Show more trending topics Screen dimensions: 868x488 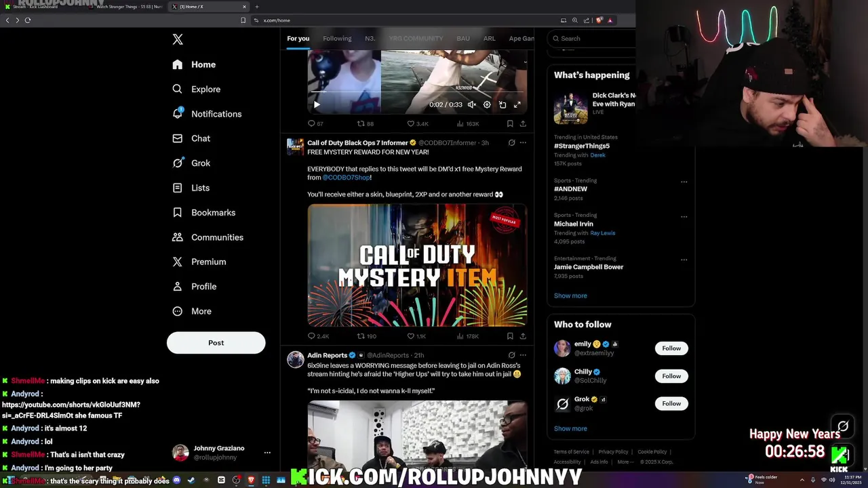(570, 296)
